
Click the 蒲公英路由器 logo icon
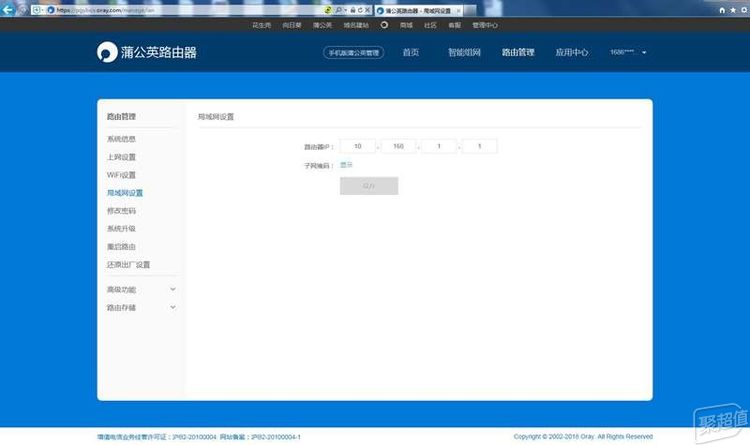[106, 52]
